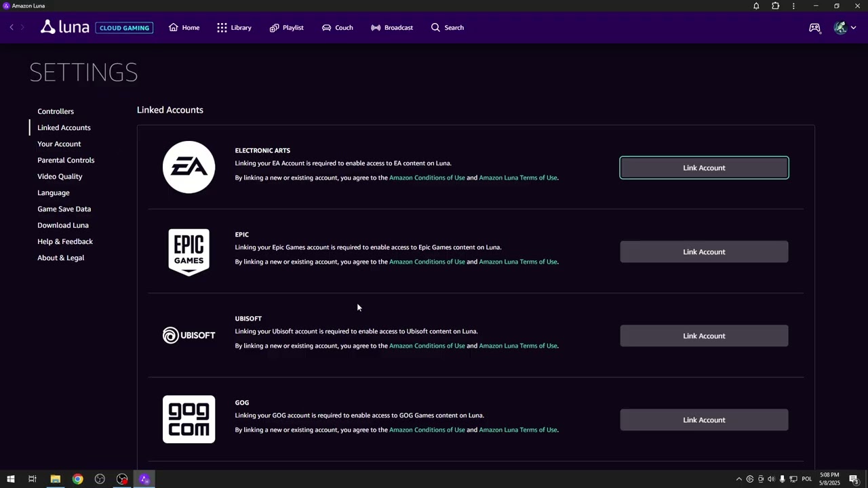The height and width of the screenshot is (488, 868).
Task: Select Linked Accounts in settings sidebar
Action: pyautogui.click(x=64, y=127)
